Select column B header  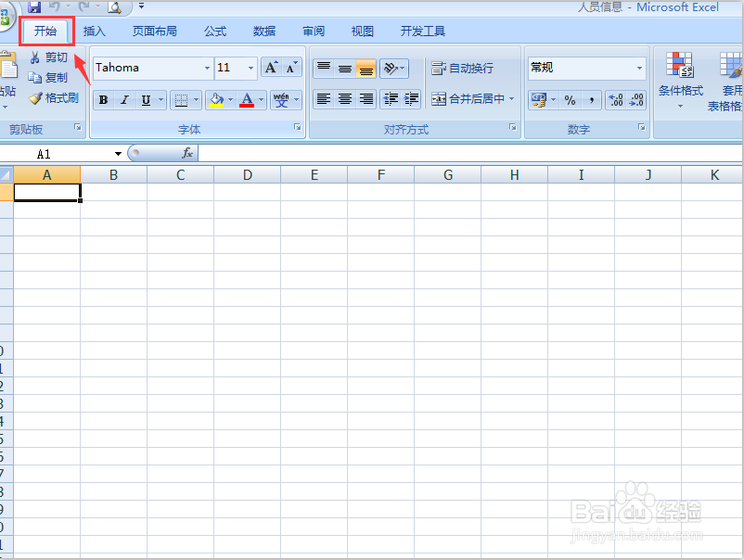(x=113, y=175)
